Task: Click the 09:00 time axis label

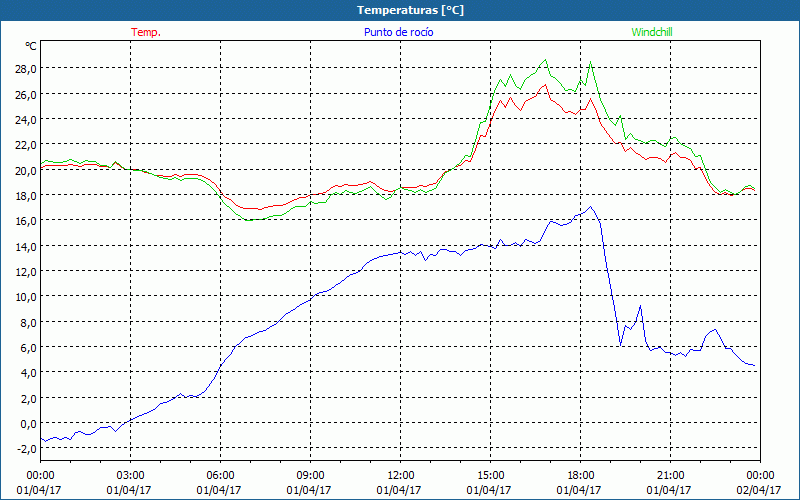Action: tap(310, 476)
